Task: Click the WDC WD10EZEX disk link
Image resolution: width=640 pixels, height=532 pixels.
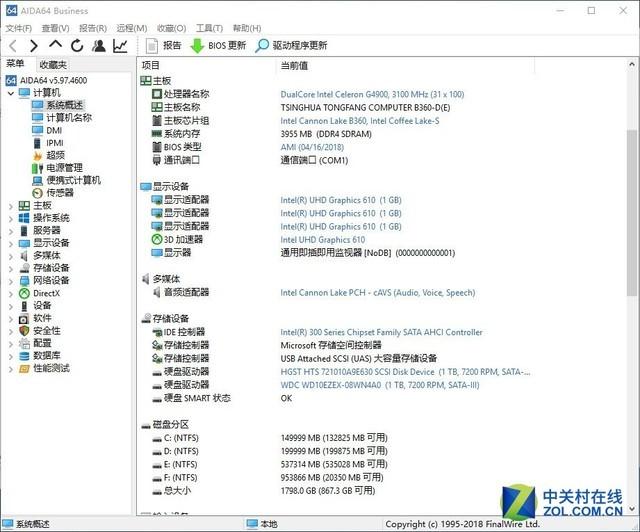Action: 380,385
